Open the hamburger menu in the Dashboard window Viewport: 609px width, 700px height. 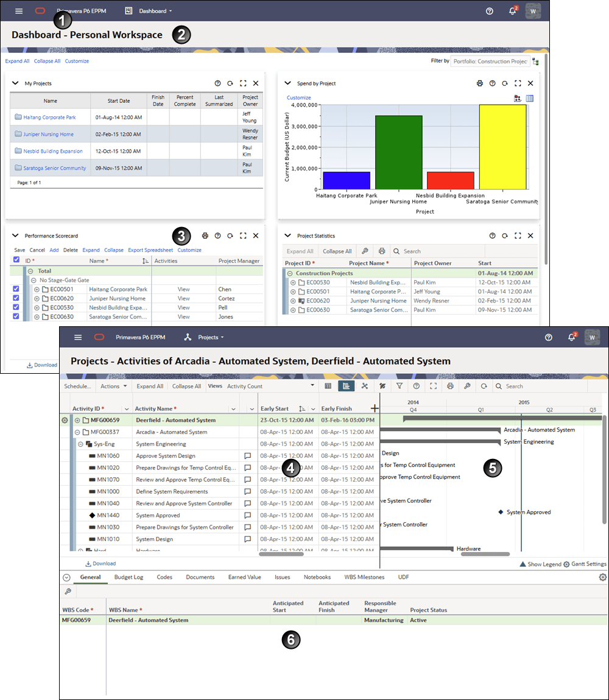[19, 11]
